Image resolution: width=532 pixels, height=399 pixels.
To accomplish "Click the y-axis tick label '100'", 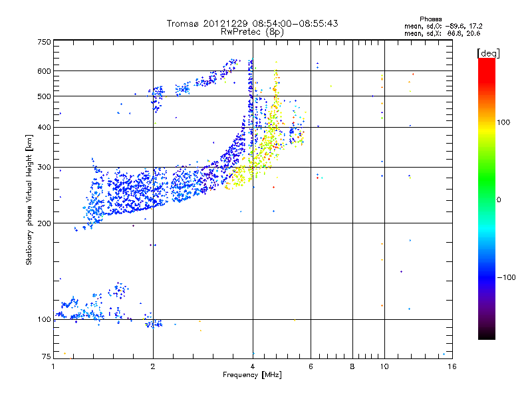I will click(x=44, y=320).
